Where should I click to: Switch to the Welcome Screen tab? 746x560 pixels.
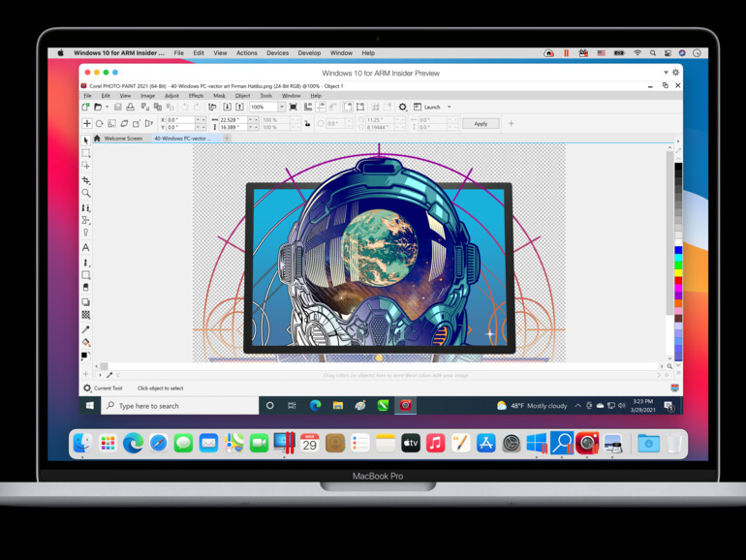pos(123,139)
